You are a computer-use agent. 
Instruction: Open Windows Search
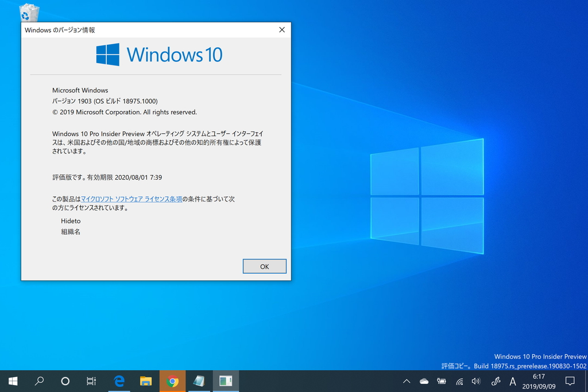click(39, 381)
